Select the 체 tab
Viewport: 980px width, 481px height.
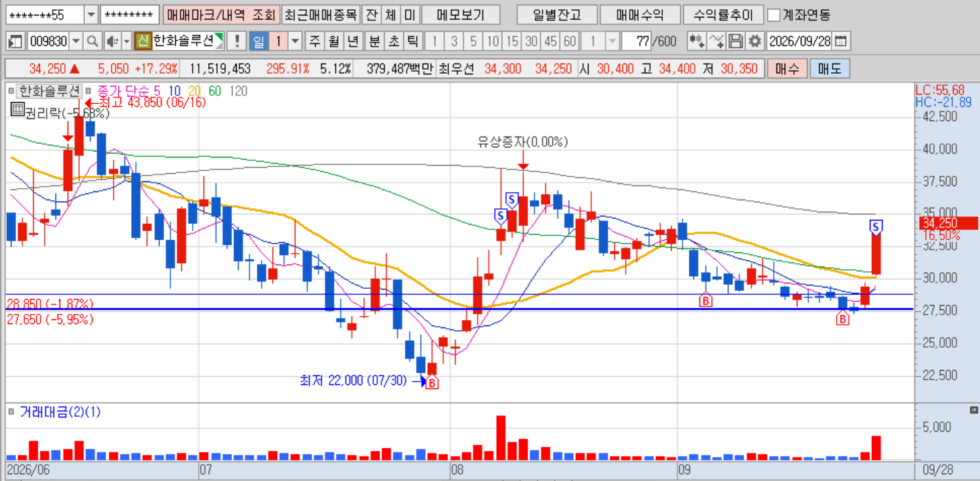tap(391, 15)
